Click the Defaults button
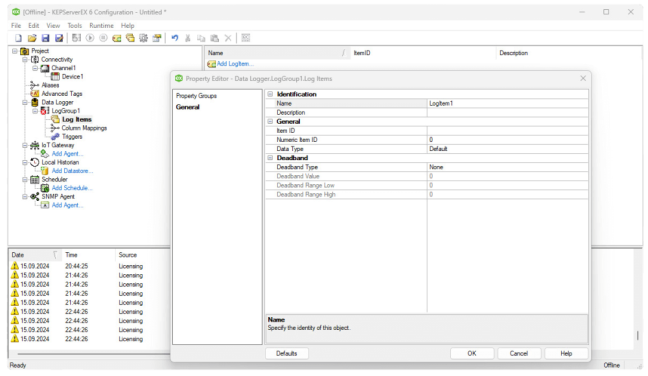The image size is (648, 376). (x=286, y=353)
